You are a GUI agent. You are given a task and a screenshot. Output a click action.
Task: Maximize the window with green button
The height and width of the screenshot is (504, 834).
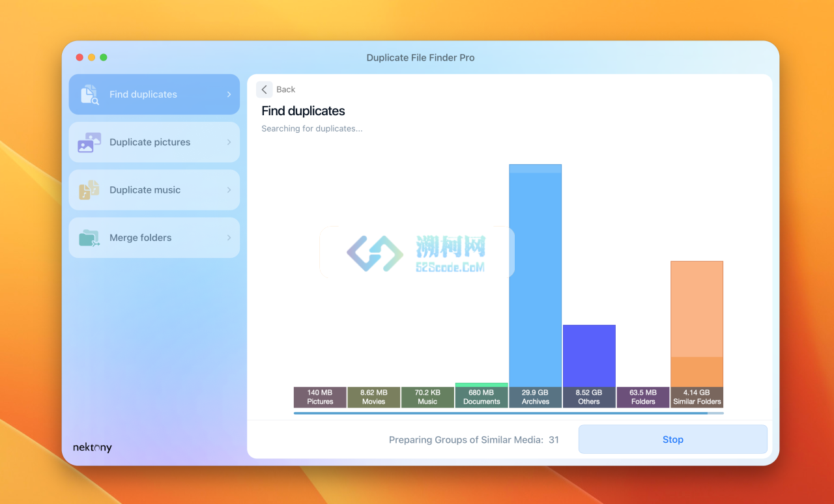(x=103, y=57)
